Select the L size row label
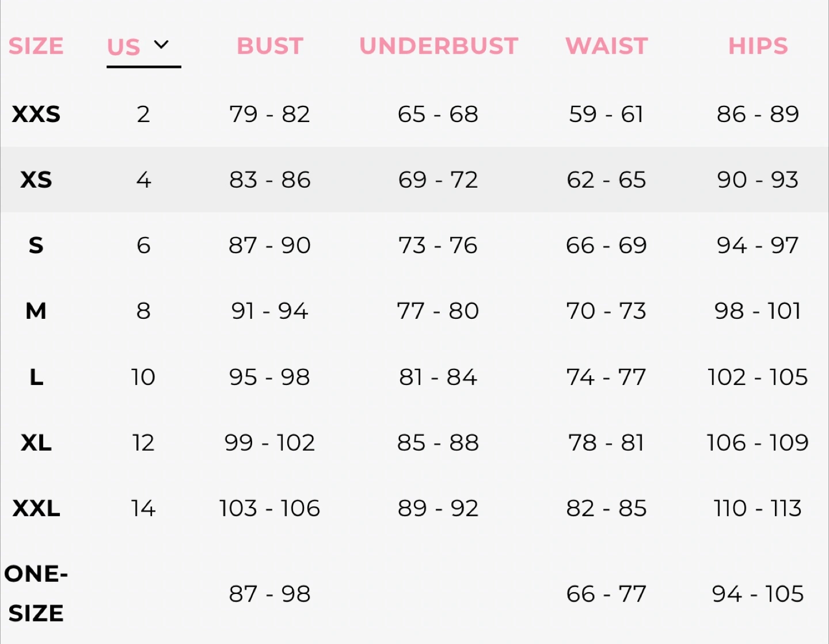Screen dimensions: 829x644 point(36,378)
